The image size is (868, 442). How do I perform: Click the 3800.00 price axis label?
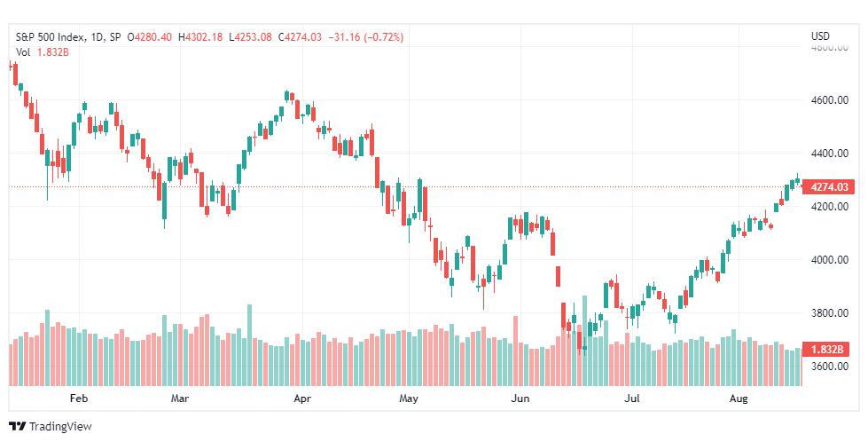(829, 313)
